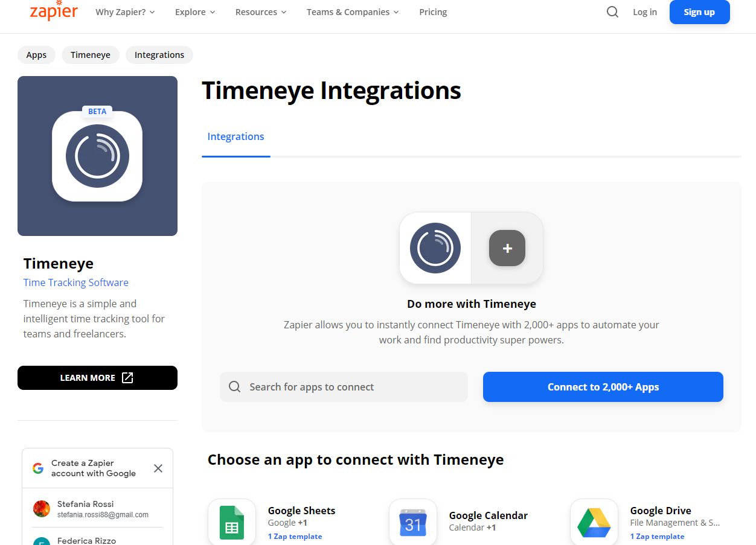756x545 pixels.
Task: Click the magnifier icon inside the search field
Action: point(235,387)
